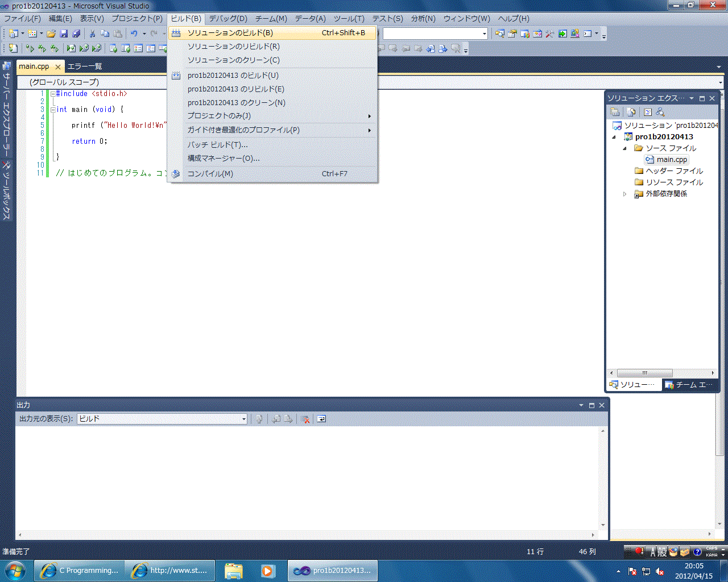Click the muted volume tray icon
The width and height of the screenshot is (728, 582).
(x=660, y=571)
